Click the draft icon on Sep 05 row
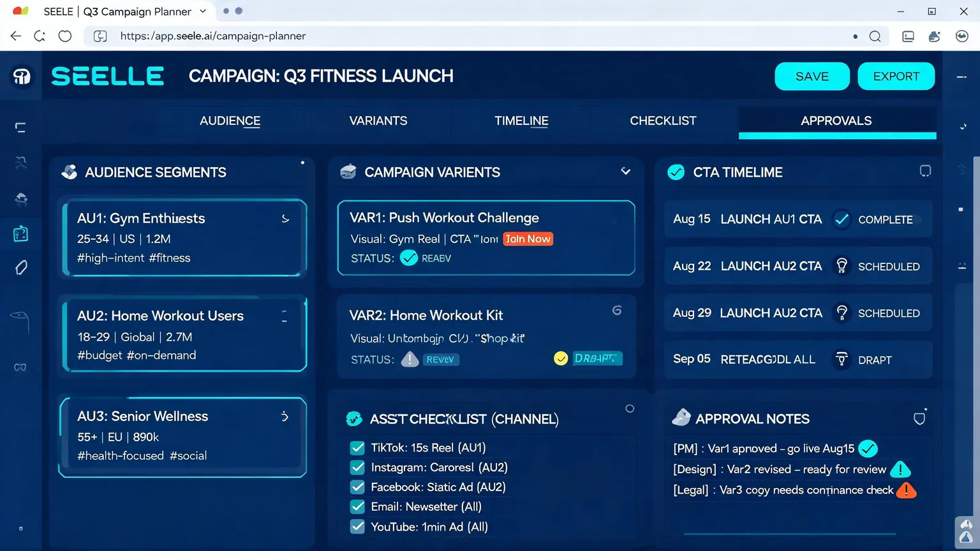 842,360
